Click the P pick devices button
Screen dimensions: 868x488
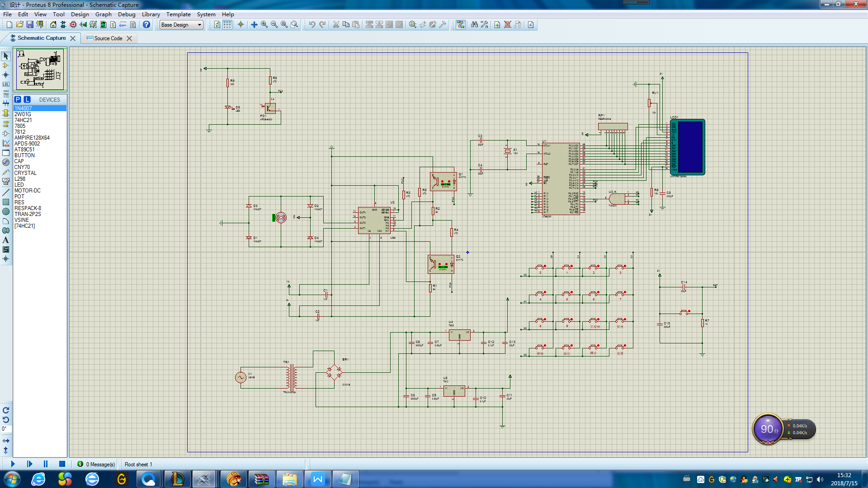(x=18, y=99)
